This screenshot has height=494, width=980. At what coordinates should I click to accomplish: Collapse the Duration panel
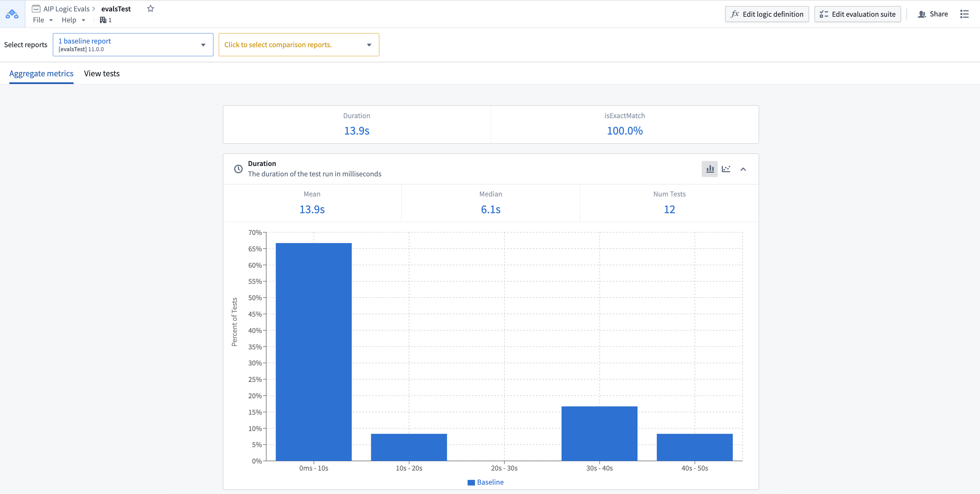[x=743, y=168]
